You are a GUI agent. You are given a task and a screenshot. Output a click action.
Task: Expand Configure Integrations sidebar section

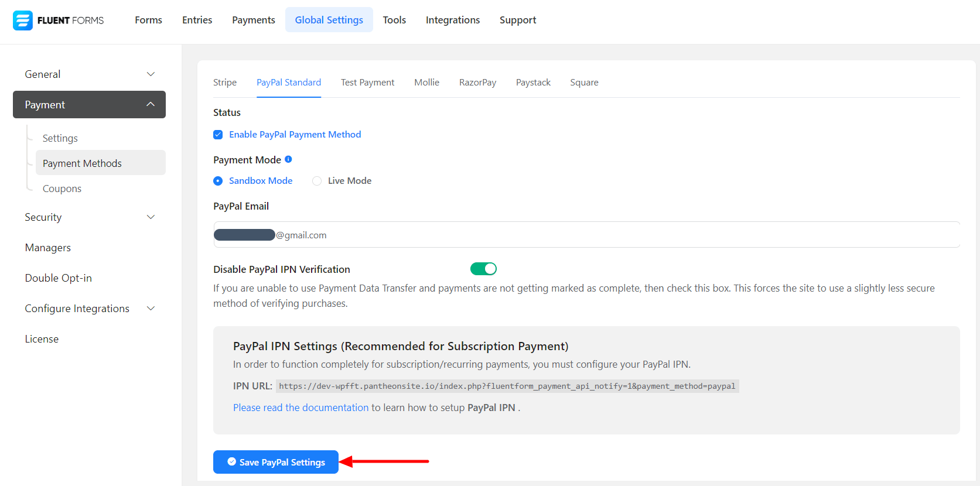coord(89,309)
